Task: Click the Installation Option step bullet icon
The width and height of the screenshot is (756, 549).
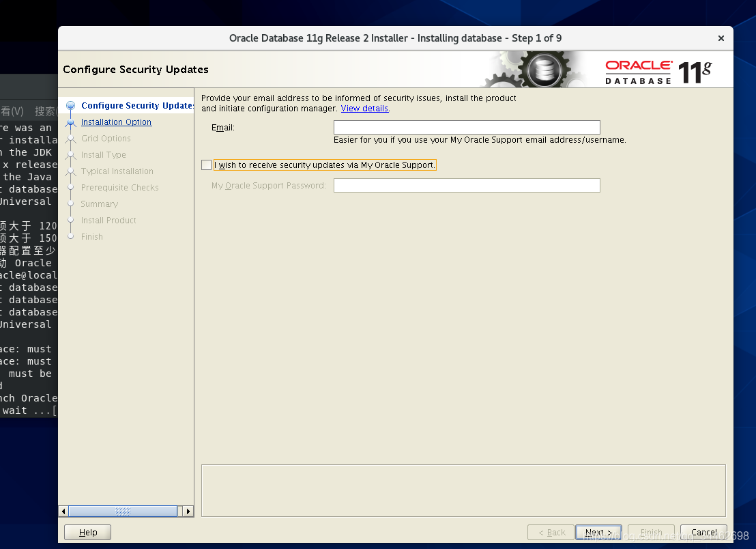Action: coord(71,122)
